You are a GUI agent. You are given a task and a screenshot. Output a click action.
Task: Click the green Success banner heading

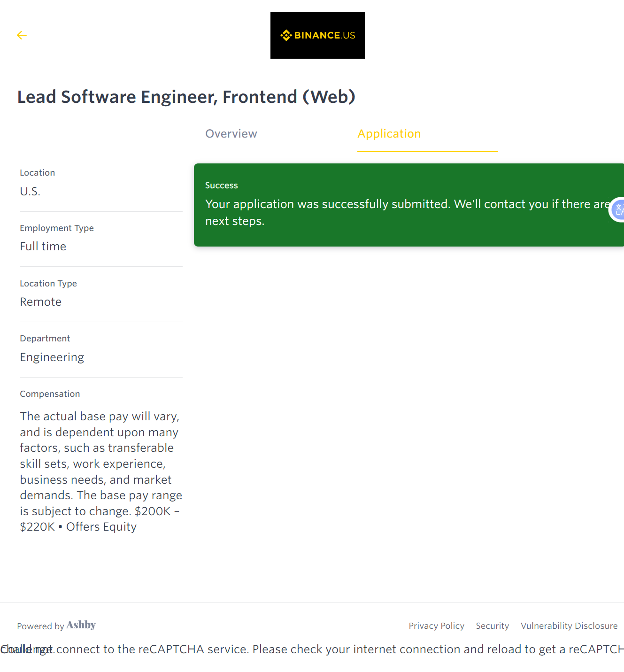coord(221,185)
